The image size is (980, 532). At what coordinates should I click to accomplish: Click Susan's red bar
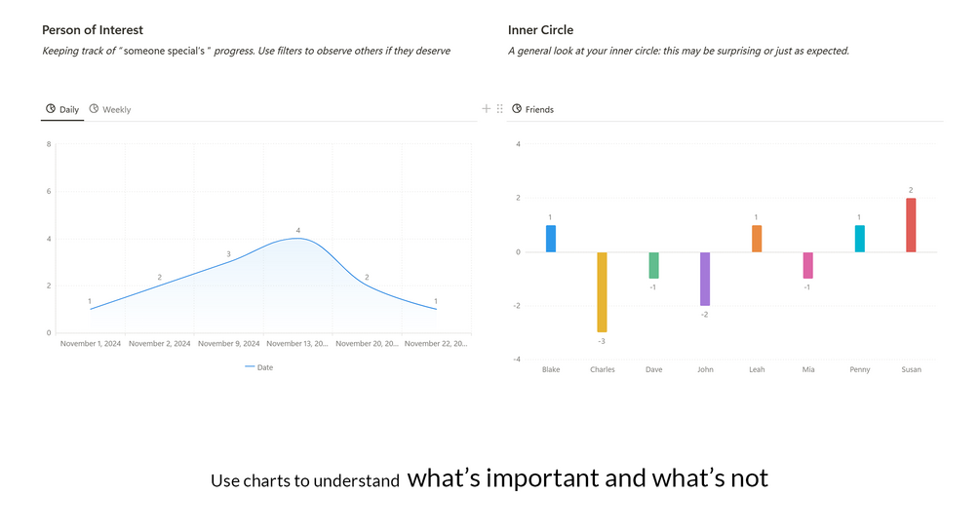click(911, 225)
